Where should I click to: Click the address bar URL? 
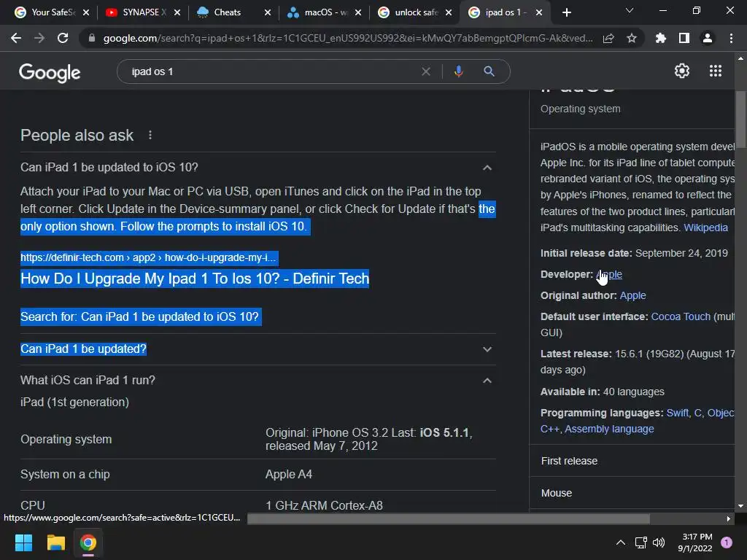pos(348,38)
